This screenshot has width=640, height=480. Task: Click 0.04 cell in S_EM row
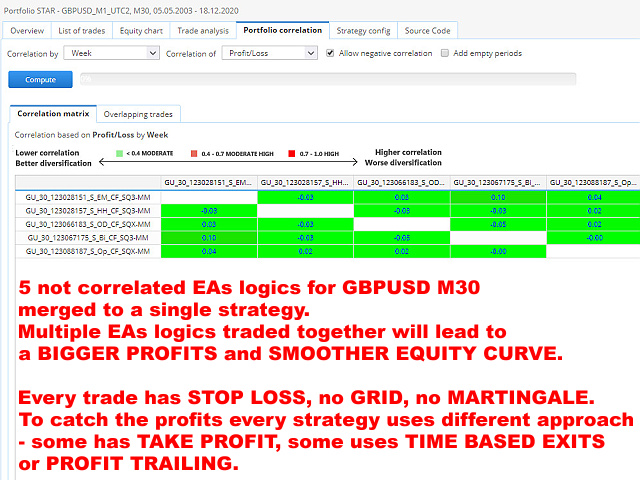click(x=593, y=197)
